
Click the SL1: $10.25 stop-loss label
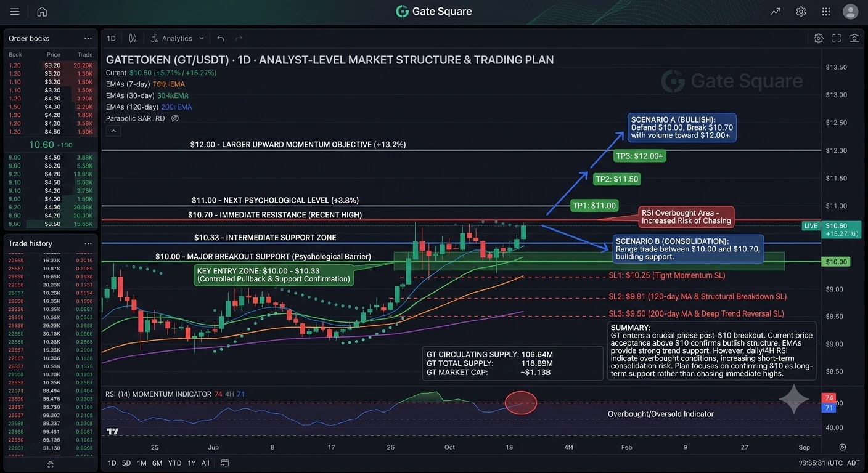pos(666,275)
